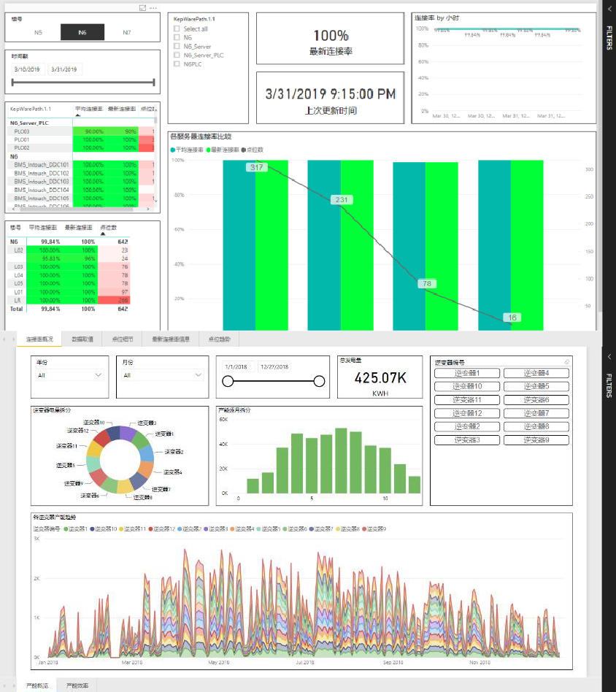
Task: Click the 3/31/2019 end date field
Action: (64, 69)
